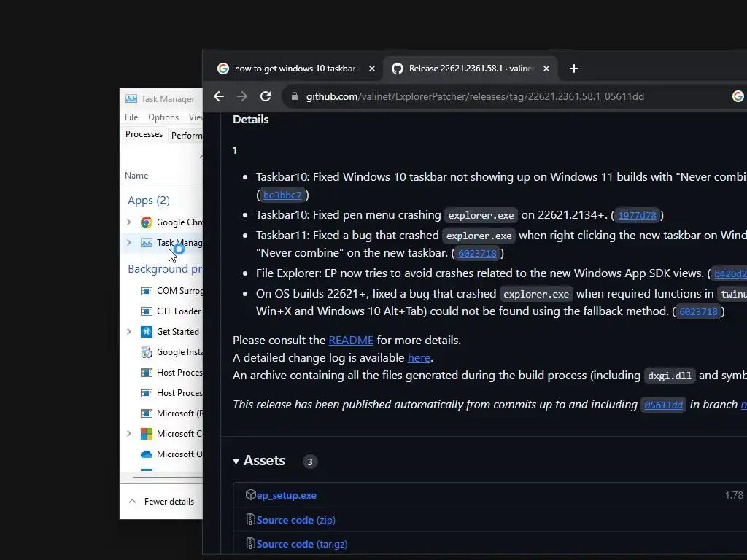Click the Microsoft (R process icon

146,414
